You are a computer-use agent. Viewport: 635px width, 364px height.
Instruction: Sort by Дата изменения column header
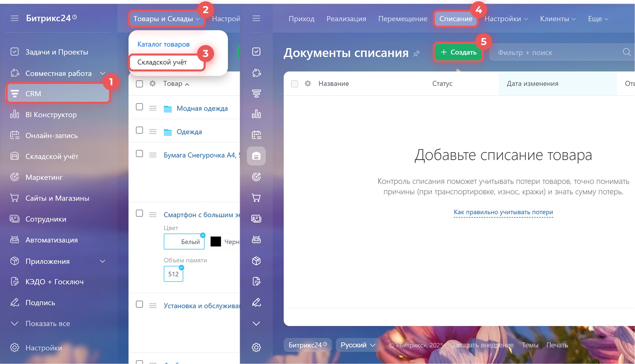tap(532, 84)
